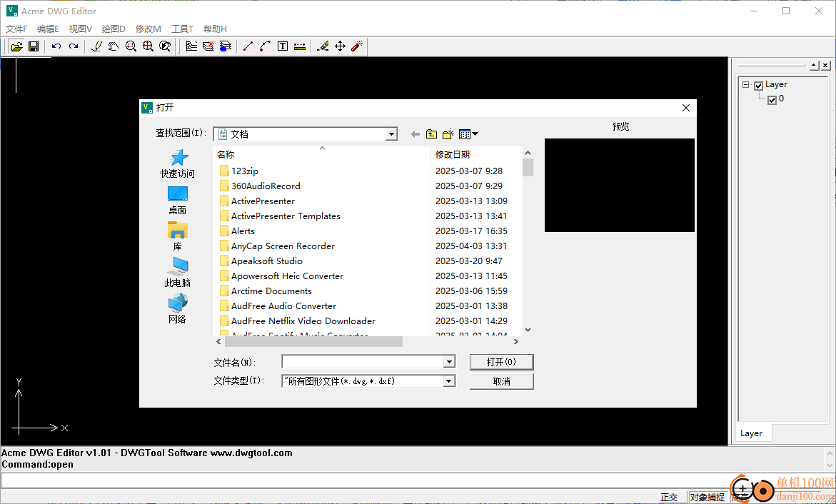
Task: Click the Zoom Previous magnifier icon
Action: tap(165, 46)
